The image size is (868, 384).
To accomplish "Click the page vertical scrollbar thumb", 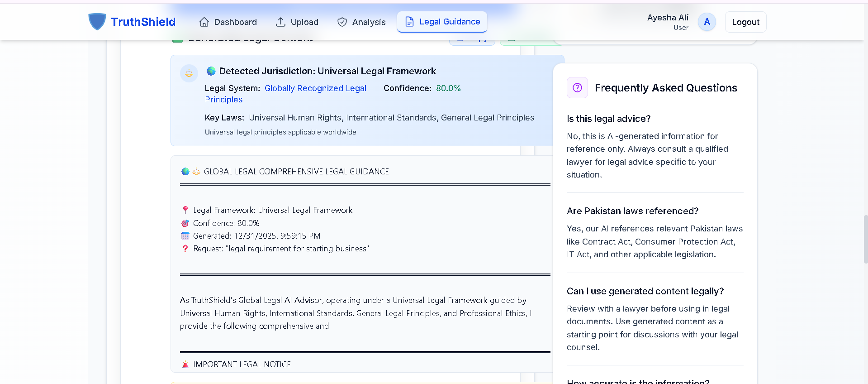I will coord(865,239).
